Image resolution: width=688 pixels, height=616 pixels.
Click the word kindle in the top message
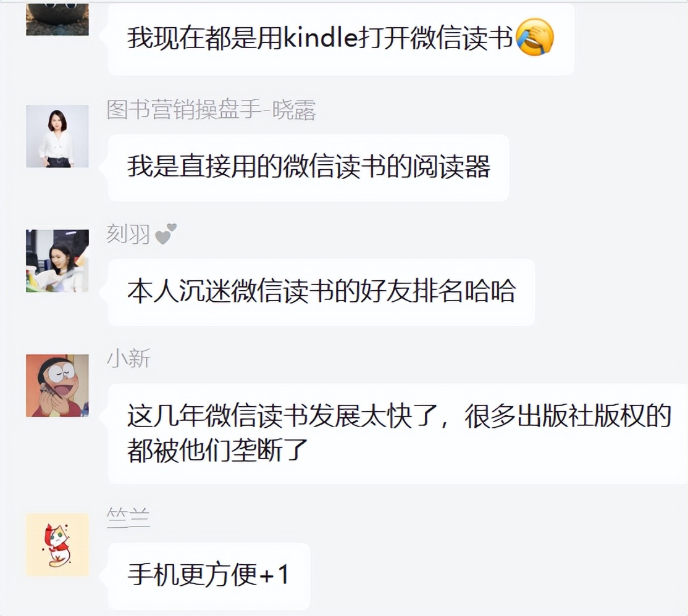pyautogui.click(x=321, y=38)
